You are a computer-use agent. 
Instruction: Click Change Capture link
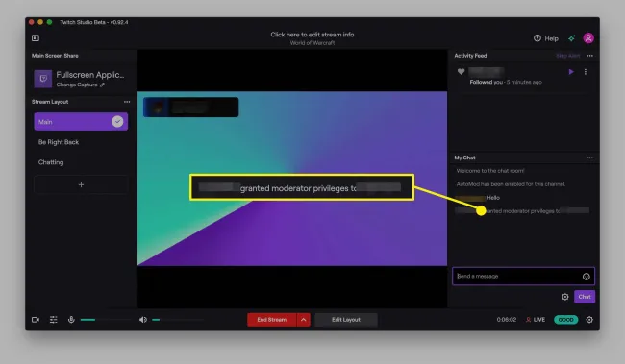pos(80,85)
